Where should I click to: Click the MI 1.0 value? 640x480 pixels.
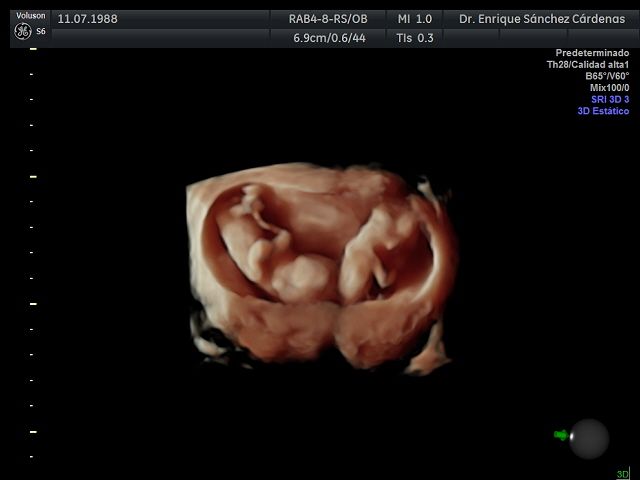point(415,19)
